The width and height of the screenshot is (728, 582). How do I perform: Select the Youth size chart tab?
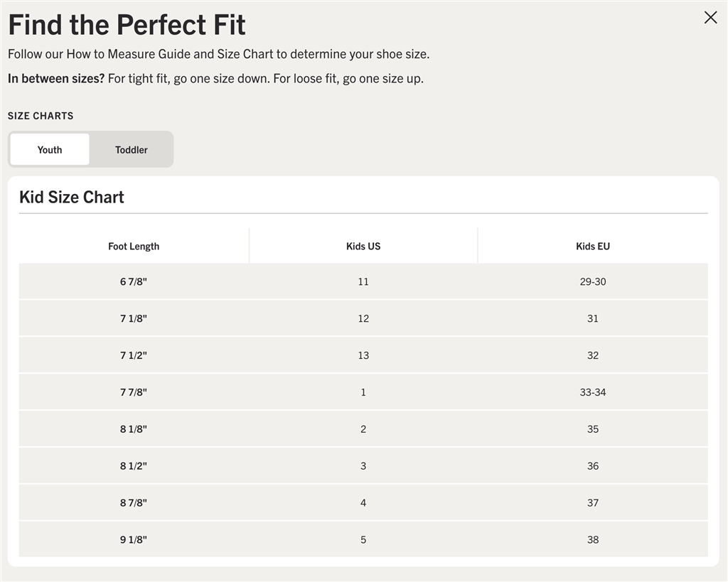[50, 150]
